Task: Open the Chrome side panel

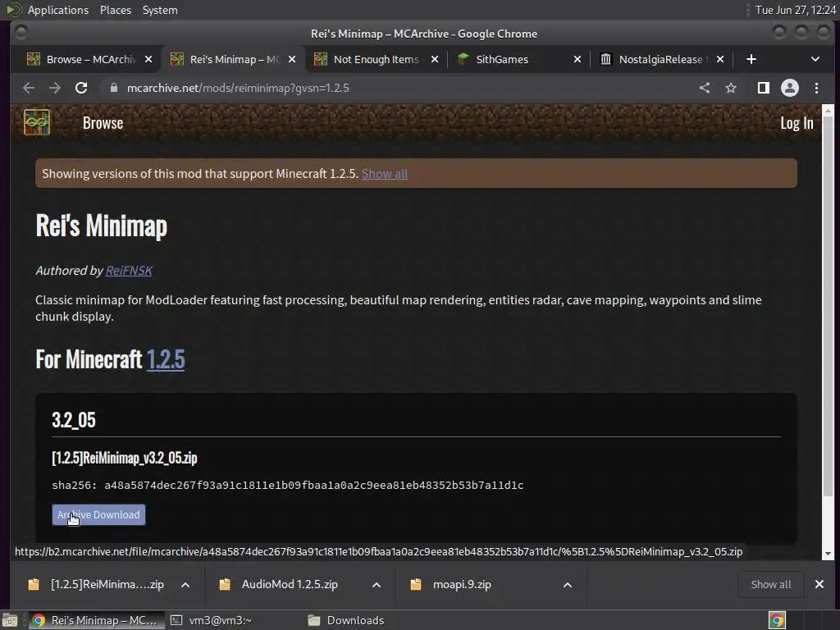Action: [764, 88]
